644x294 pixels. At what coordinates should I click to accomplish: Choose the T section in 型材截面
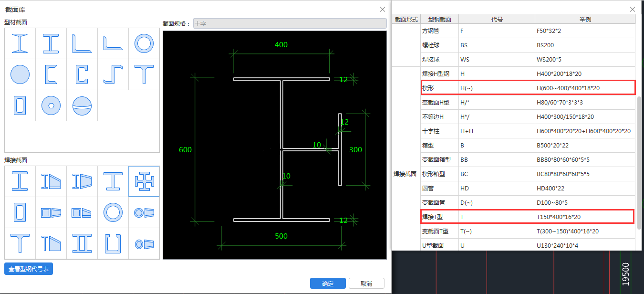pos(144,74)
